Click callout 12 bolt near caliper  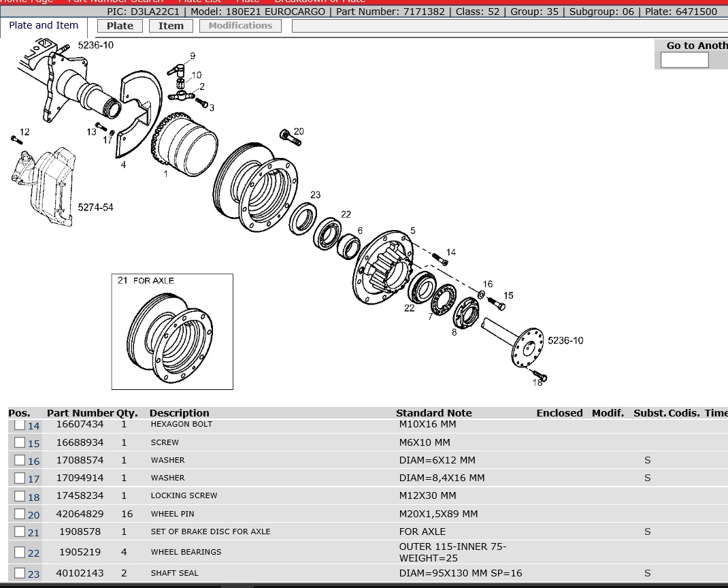click(x=24, y=132)
